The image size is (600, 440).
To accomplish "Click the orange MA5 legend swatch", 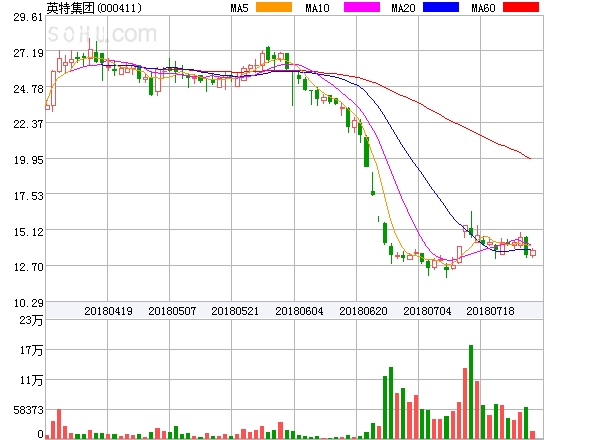I will [274, 7].
